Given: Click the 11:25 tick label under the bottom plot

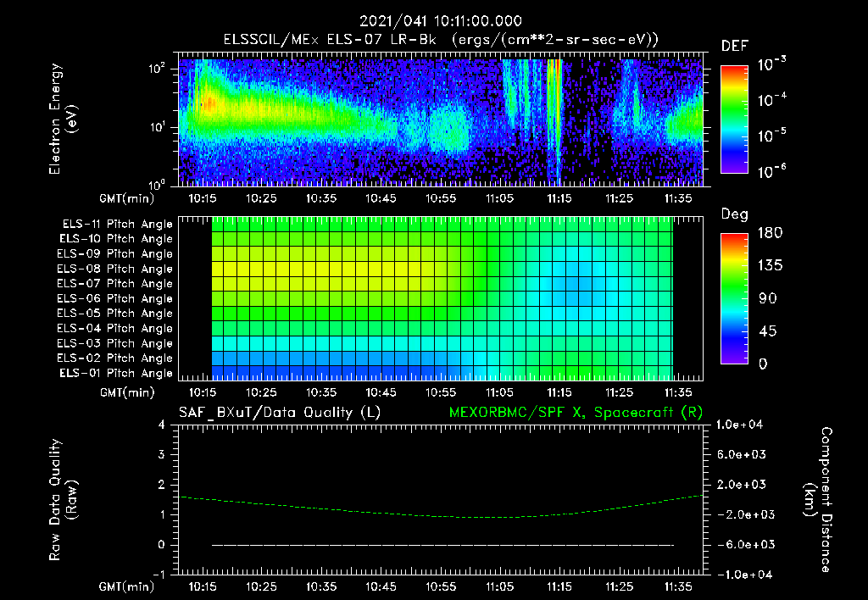Looking at the screenshot, I should (x=619, y=586).
